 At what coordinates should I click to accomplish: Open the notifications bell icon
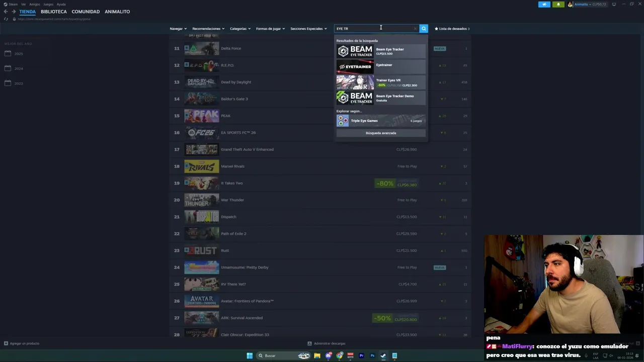(558, 5)
